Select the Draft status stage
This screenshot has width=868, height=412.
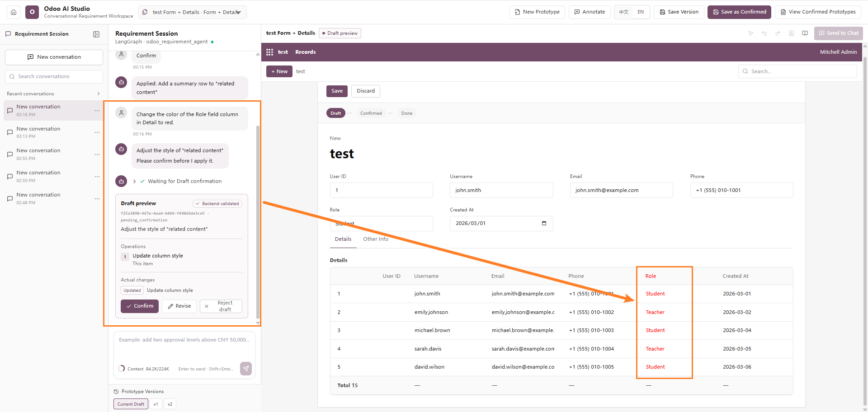point(336,113)
